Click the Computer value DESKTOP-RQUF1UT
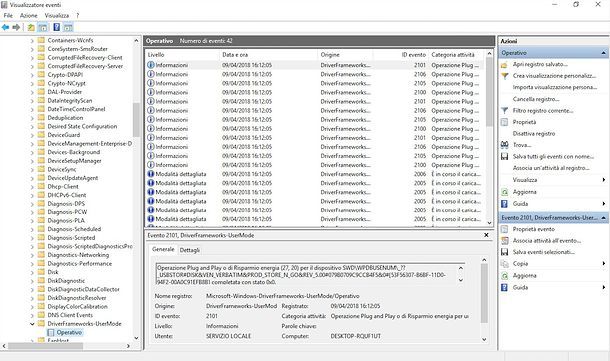The height and width of the screenshot is (361, 610). 356,336
